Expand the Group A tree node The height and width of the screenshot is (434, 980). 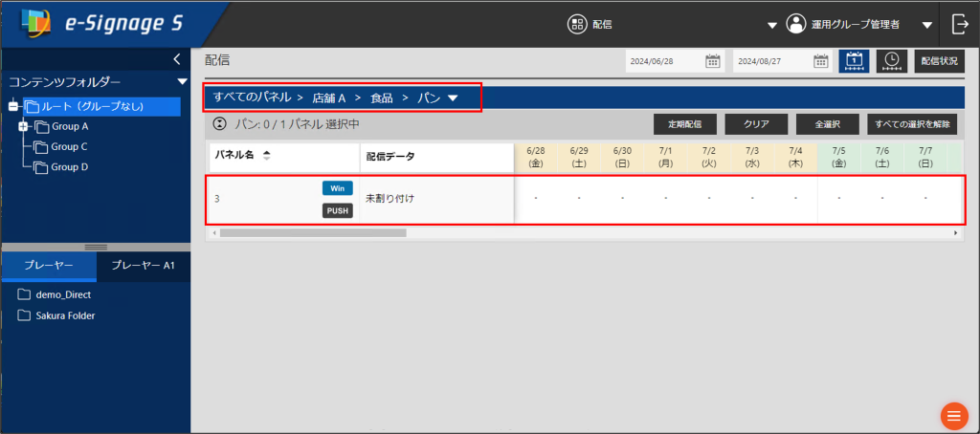[24, 127]
